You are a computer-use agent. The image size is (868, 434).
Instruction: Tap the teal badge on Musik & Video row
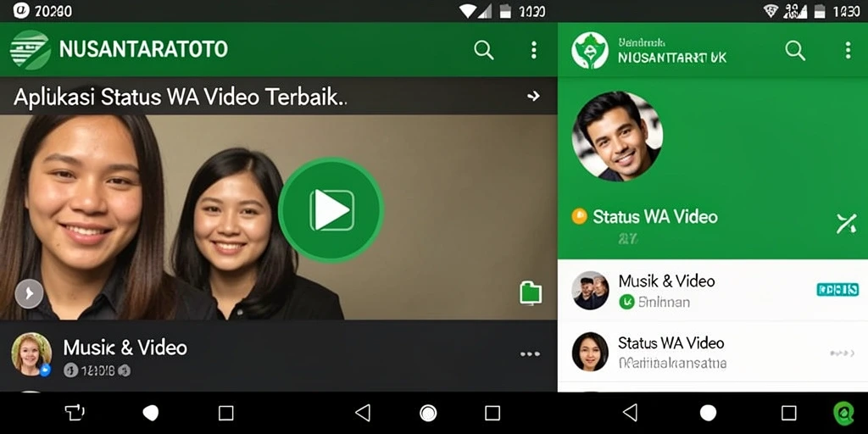click(x=837, y=289)
